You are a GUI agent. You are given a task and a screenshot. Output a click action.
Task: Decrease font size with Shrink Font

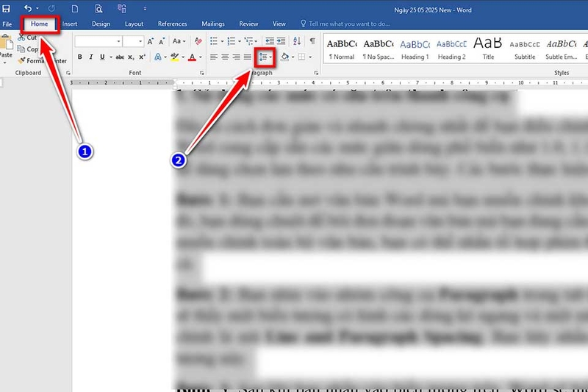[162, 41]
